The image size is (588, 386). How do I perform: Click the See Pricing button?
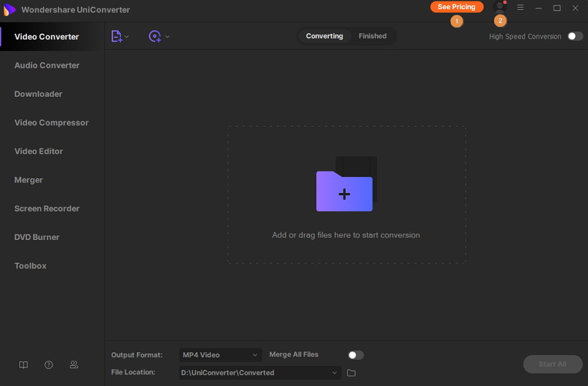coord(457,7)
